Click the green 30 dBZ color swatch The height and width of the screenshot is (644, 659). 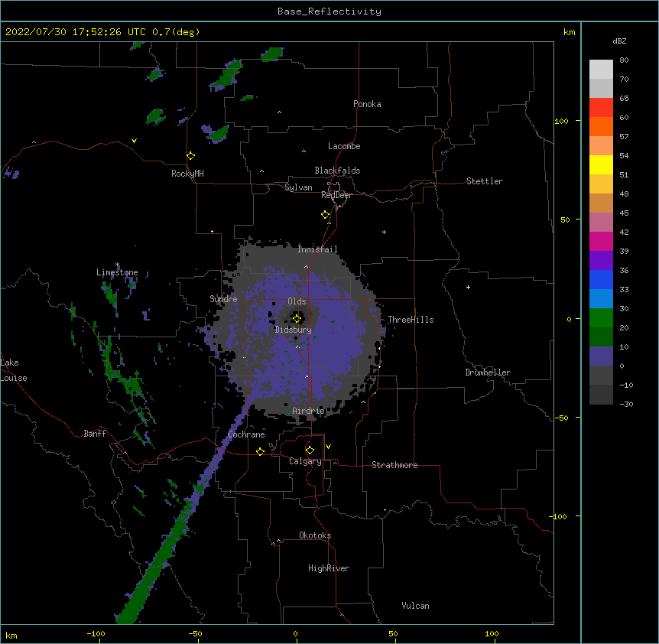[601, 318]
